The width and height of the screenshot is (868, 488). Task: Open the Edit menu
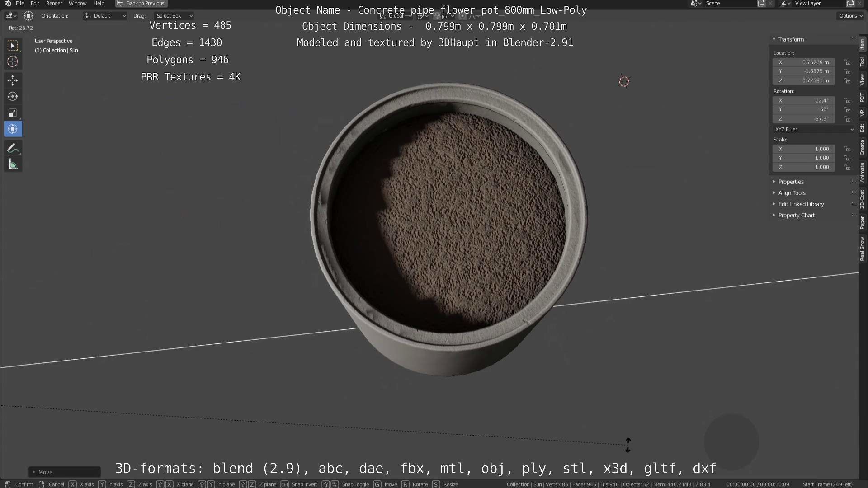[x=35, y=4]
